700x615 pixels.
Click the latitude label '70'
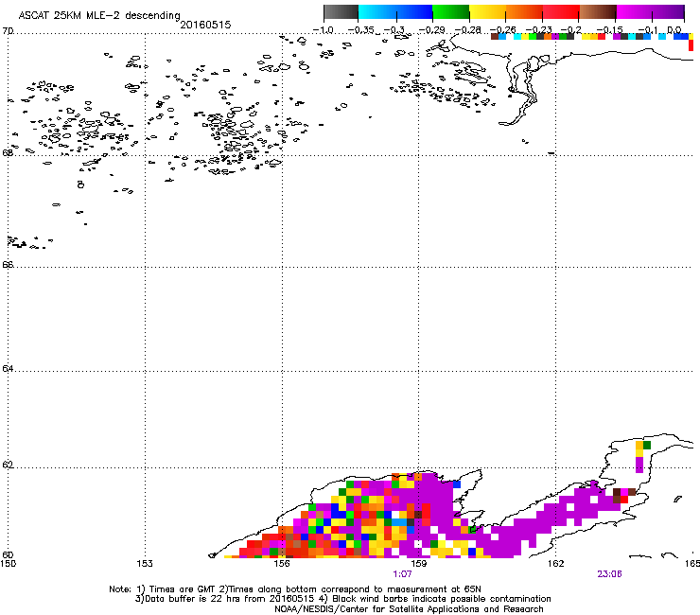(8, 31)
